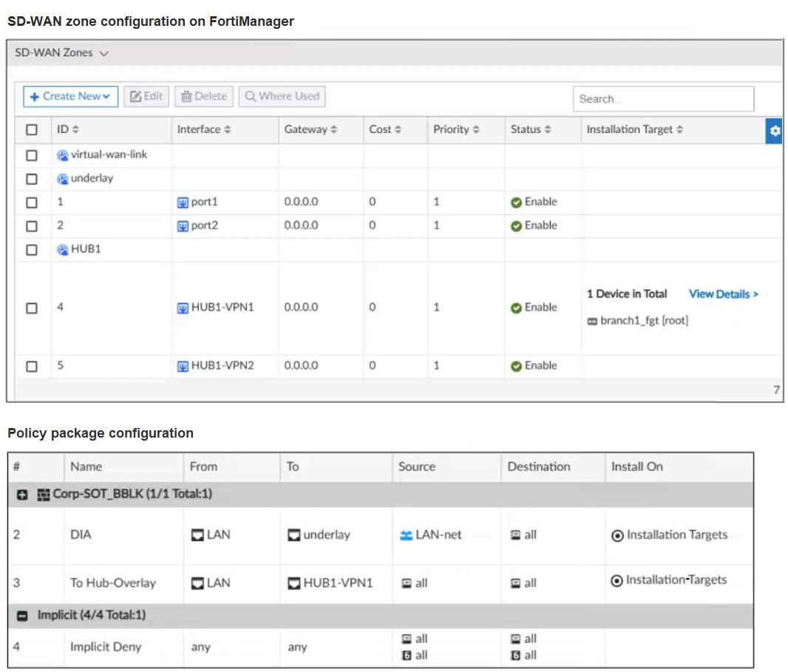Click destination all icon in To Hub-Overlay row
This screenshot has height=672, width=788.
coord(516,583)
